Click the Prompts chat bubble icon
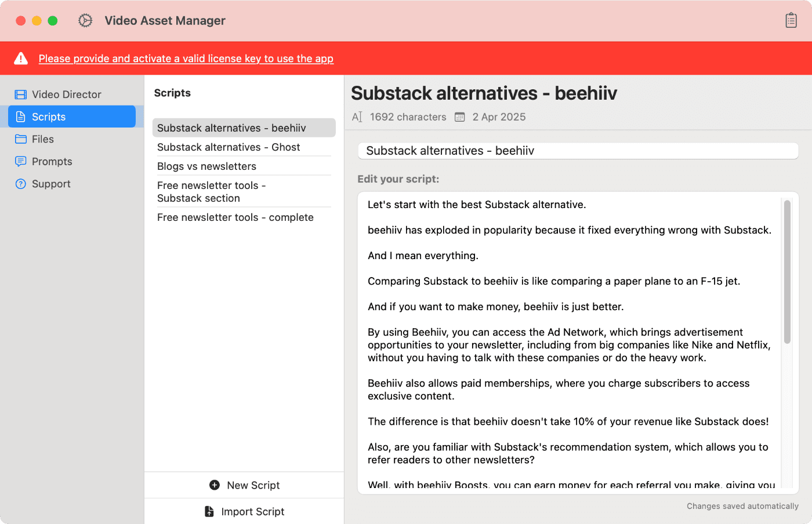 21,162
